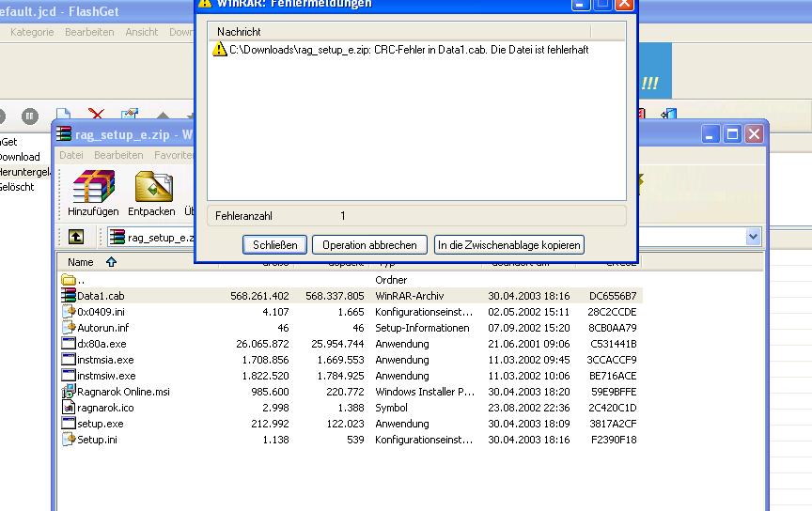Click the warning icon beside the error message
The width and height of the screenshot is (812, 511).
(220, 49)
